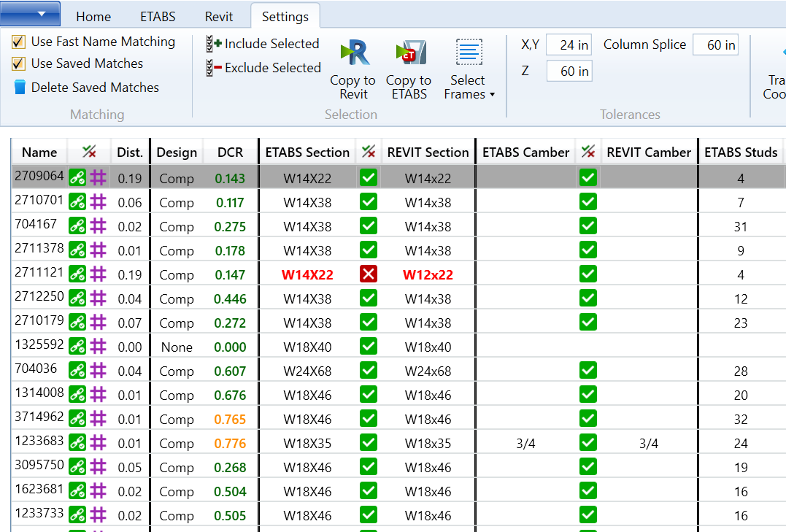Select the orange DCR value 0.776
The image size is (786, 532).
(230, 443)
